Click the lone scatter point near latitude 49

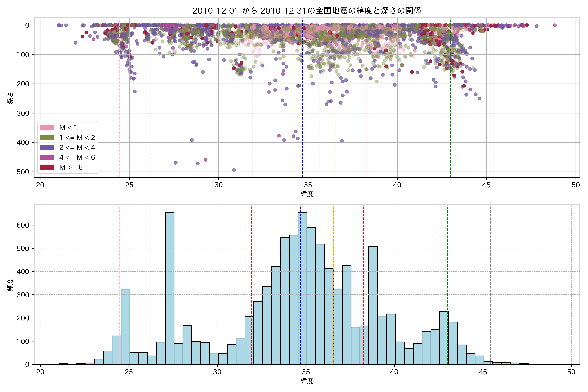tap(555, 25)
